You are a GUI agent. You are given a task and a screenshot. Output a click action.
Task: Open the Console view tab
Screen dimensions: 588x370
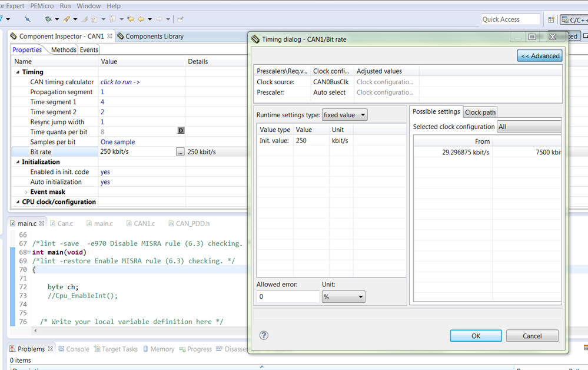pyautogui.click(x=74, y=349)
